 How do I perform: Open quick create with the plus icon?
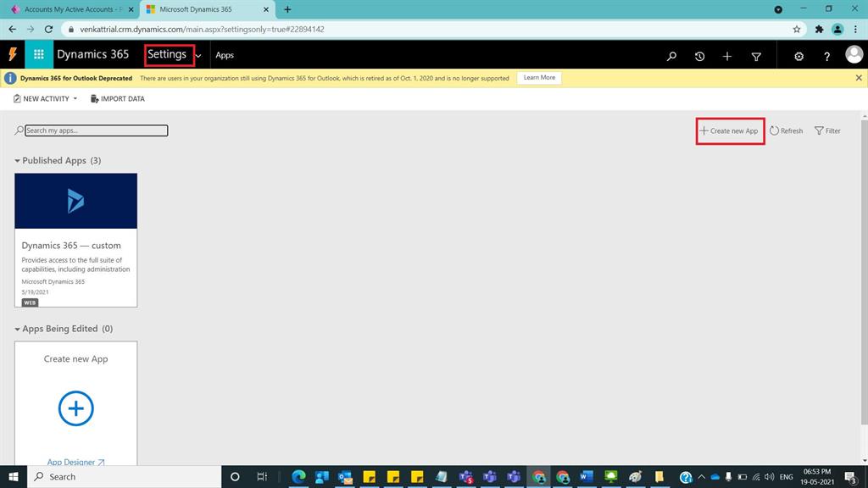click(727, 56)
